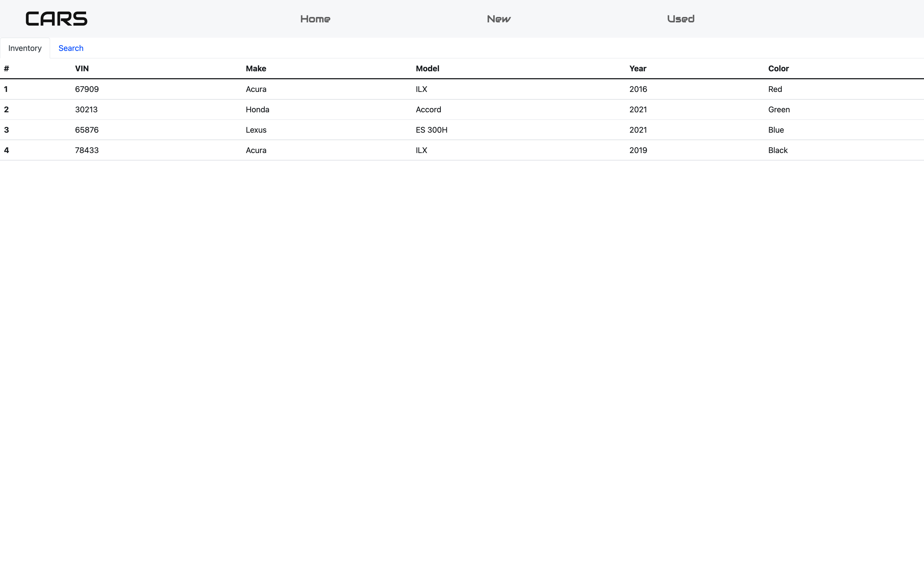The height and width of the screenshot is (578, 924).
Task: Click the Lexus make cell
Action: 256,130
